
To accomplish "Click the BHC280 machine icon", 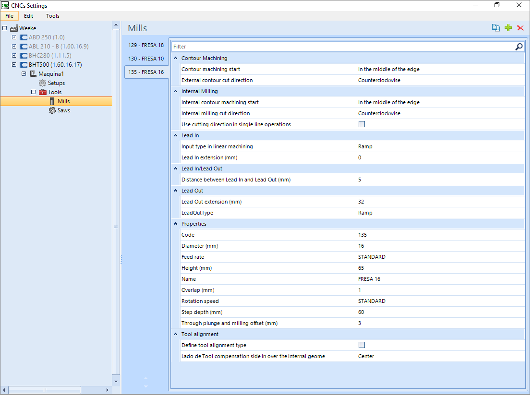I will [x=24, y=56].
